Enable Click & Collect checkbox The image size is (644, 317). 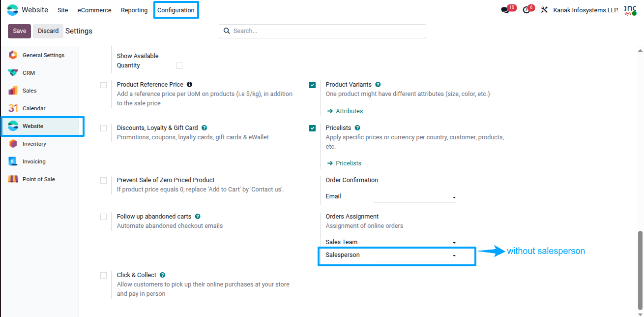point(103,276)
